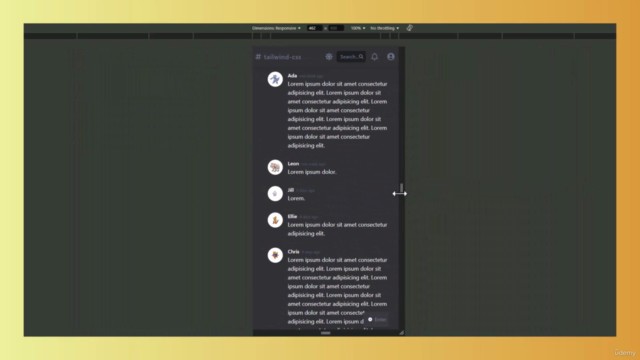The width and height of the screenshot is (640, 360).
Task: Click the username Chris
Action: pos(293,251)
